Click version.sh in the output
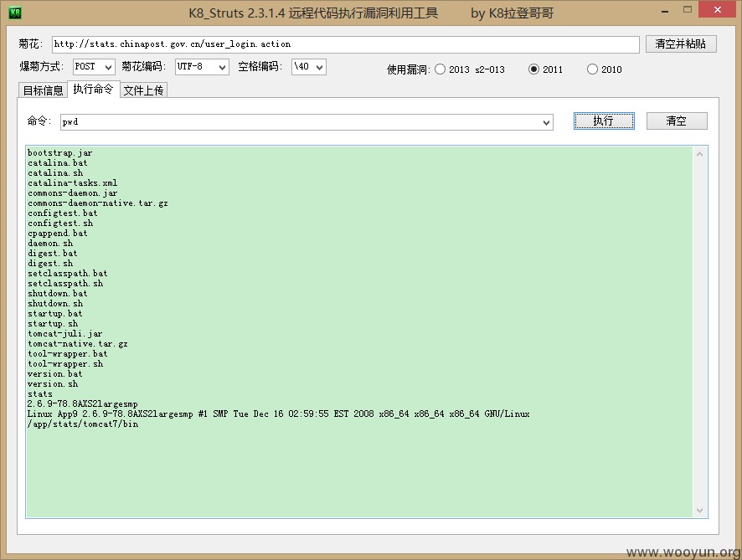This screenshot has height=560, width=742. click(x=53, y=383)
